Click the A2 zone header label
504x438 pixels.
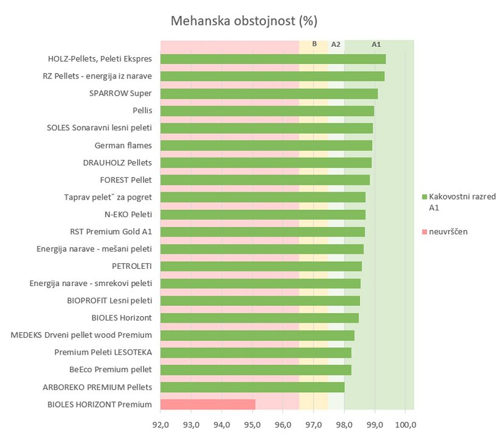(336, 44)
